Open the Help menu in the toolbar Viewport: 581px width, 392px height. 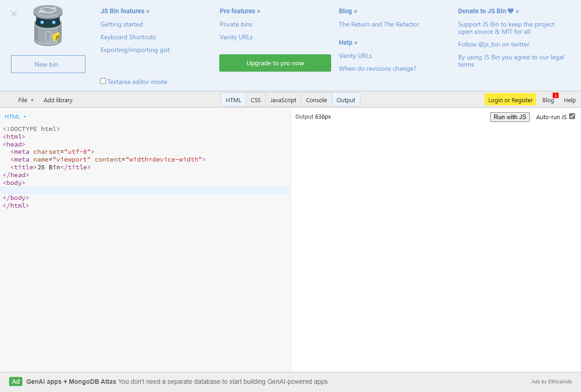coord(570,100)
